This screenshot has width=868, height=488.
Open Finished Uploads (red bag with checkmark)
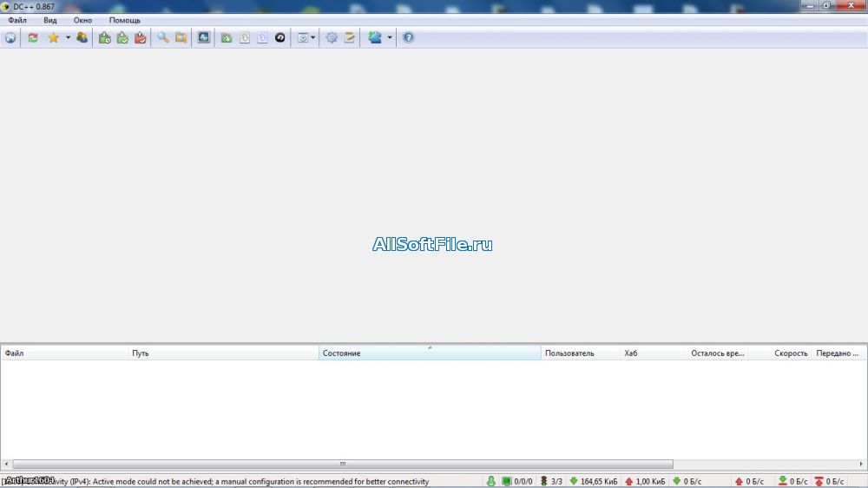click(x=141, y=37)
